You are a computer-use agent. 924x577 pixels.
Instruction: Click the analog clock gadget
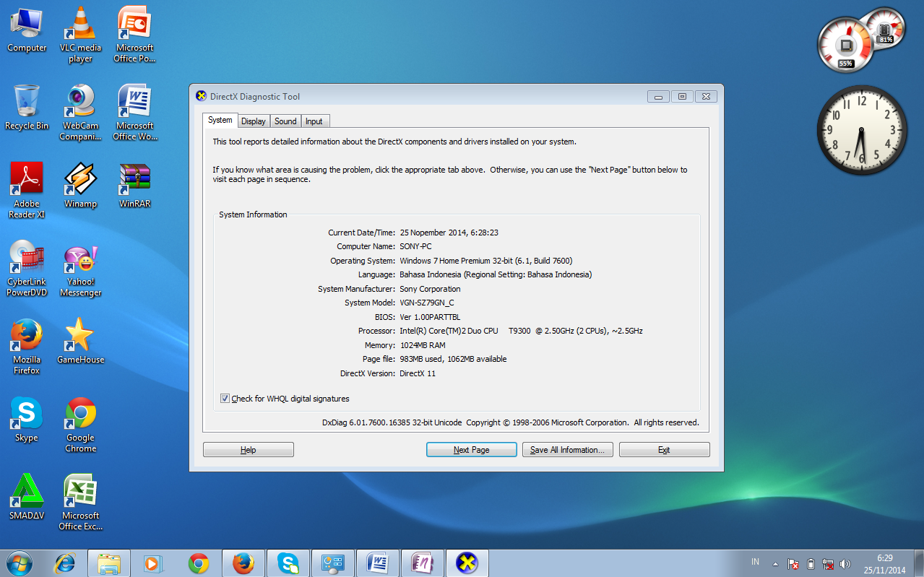(861, 130)
